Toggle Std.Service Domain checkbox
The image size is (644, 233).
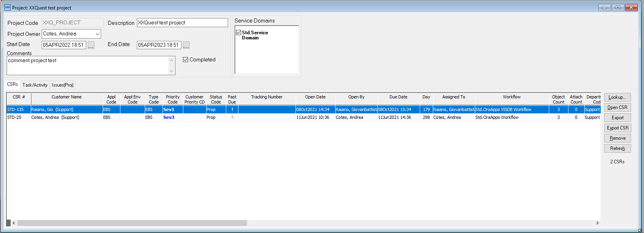[238, 33]
